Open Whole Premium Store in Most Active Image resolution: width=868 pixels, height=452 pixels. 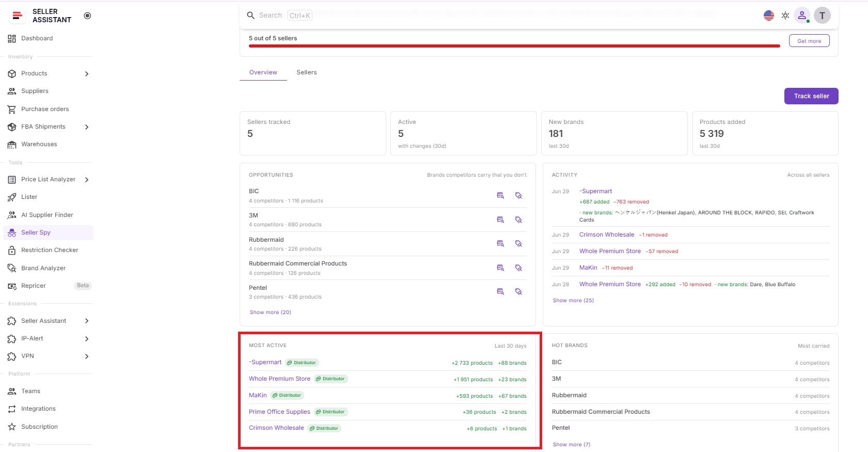[x=279, y=379]
